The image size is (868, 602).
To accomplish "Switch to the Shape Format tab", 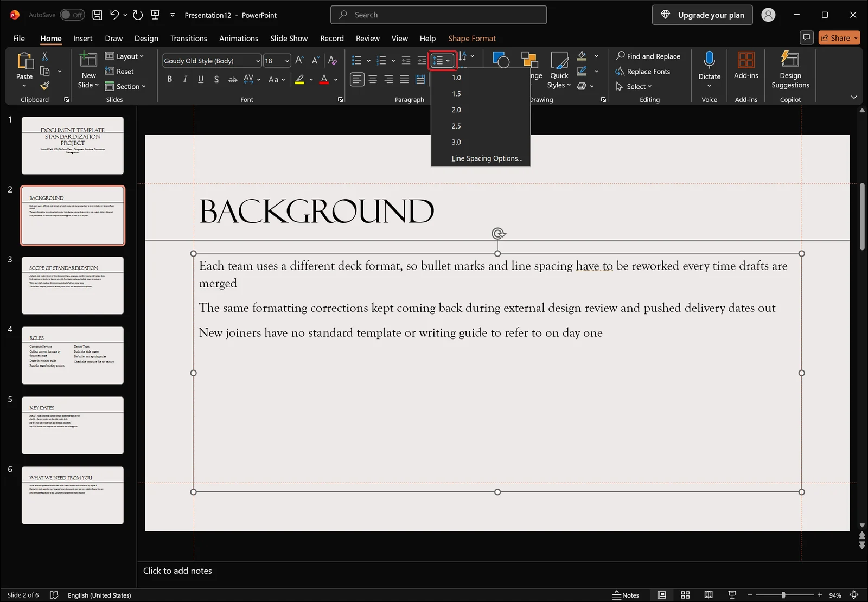I will (472, 38).
